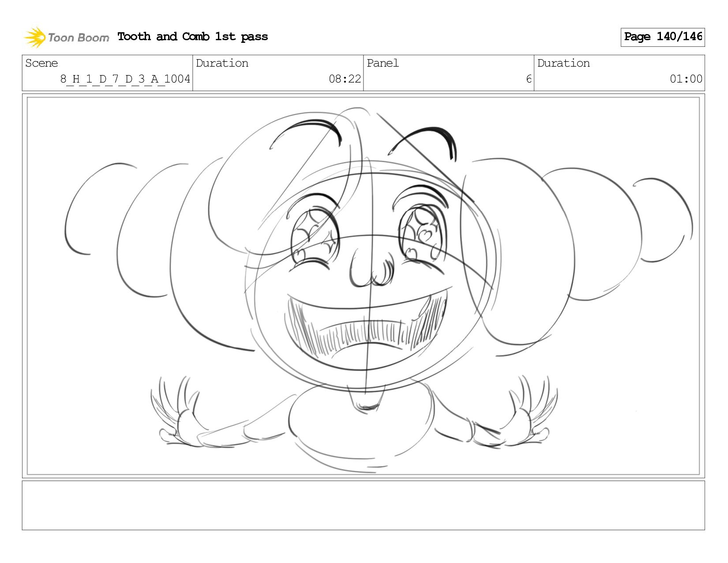The image size is (728, 563).
Task: Click the 'Scene' header label
Action: pos(41,63)
